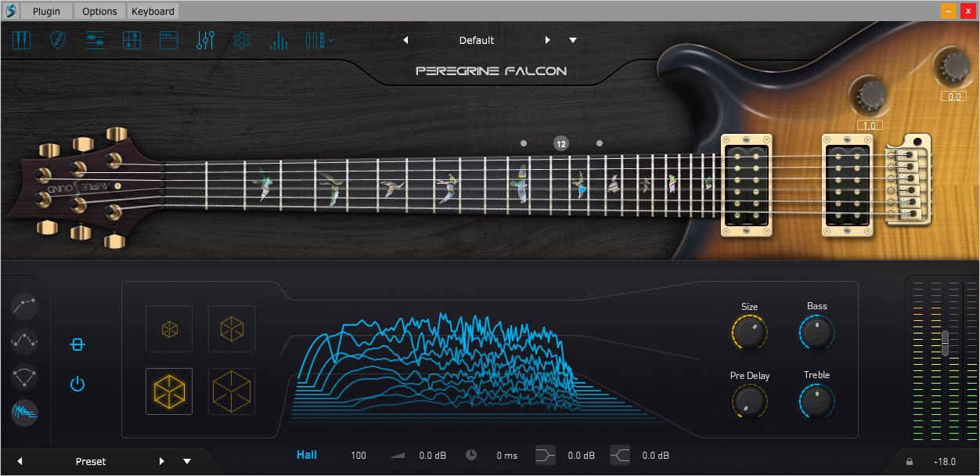Click the 1.0 value under knob
The height and width of the screenshot is (476, 980).
point(870,125)
